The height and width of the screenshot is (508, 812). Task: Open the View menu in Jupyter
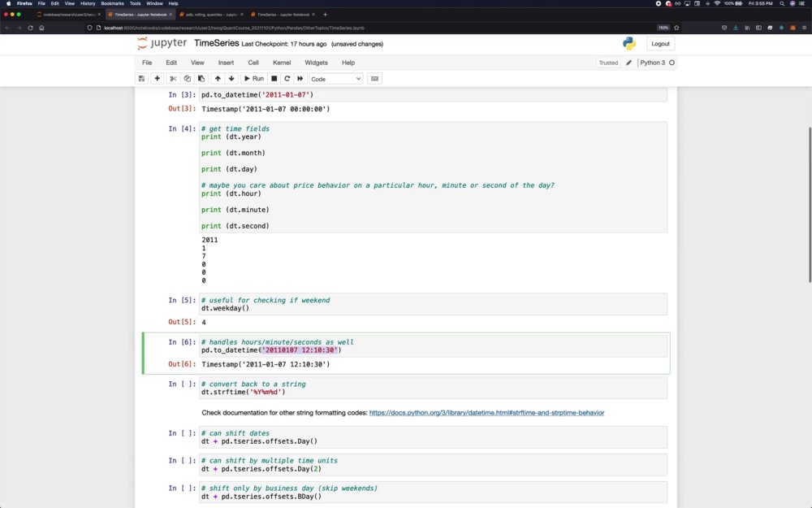pyautogui.click(x=197, y=63)
